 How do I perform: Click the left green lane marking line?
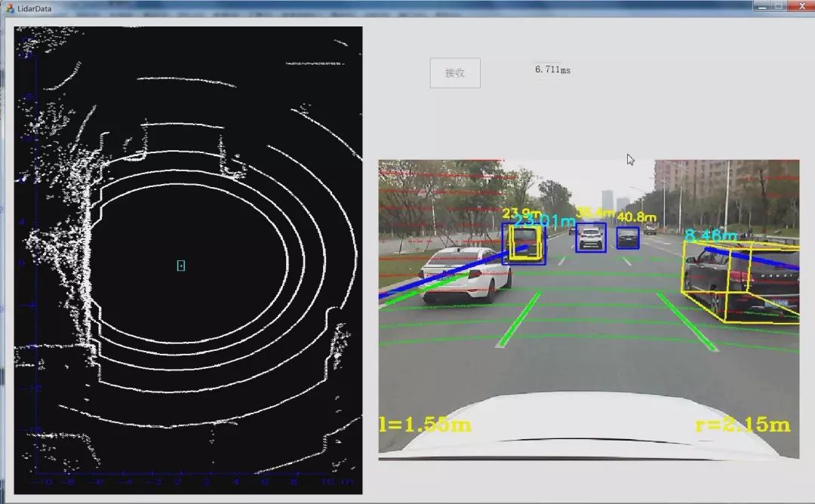[x=518, y=320]
